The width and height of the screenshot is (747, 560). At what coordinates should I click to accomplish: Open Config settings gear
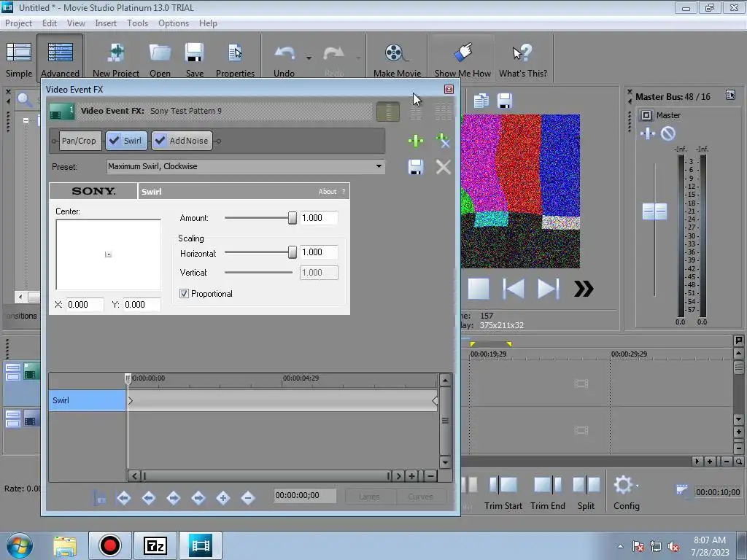click(x=626, y=494)
